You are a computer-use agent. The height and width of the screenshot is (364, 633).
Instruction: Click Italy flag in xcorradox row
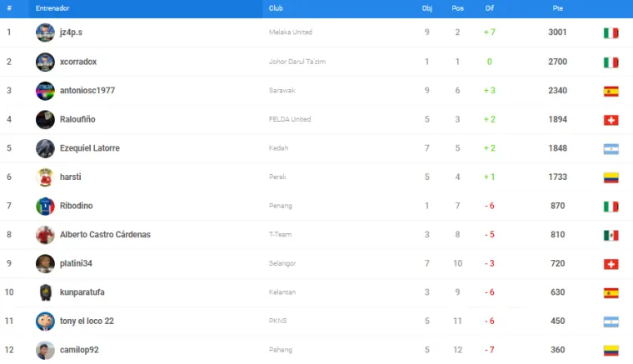611,62
